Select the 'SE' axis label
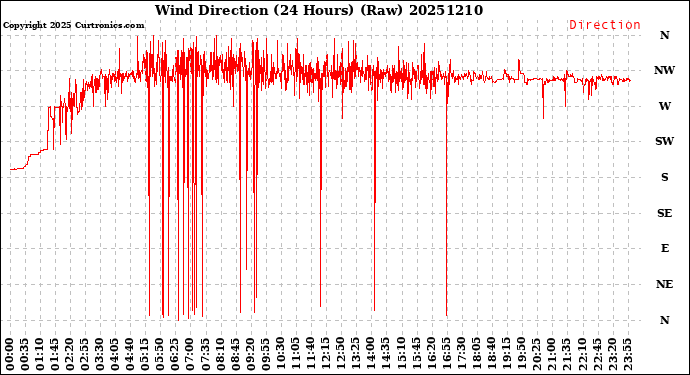The image size is (690, 375). (664, 213)
